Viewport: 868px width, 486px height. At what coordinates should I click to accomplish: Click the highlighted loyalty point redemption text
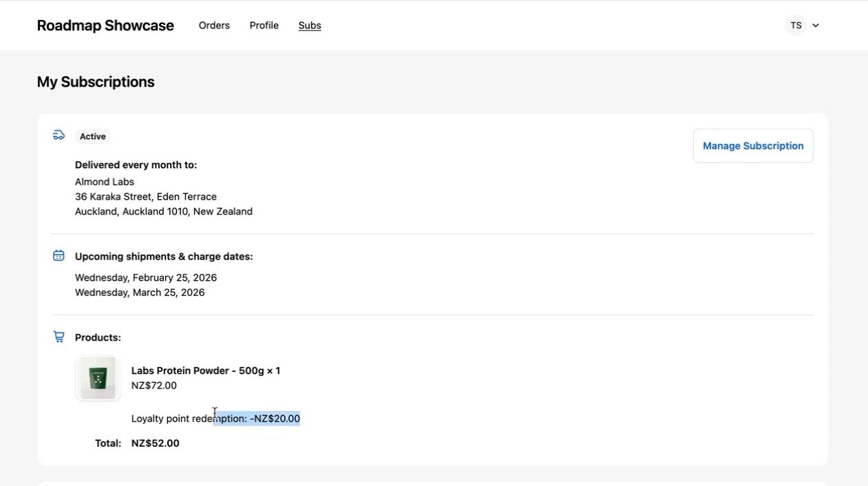point(256,419)
